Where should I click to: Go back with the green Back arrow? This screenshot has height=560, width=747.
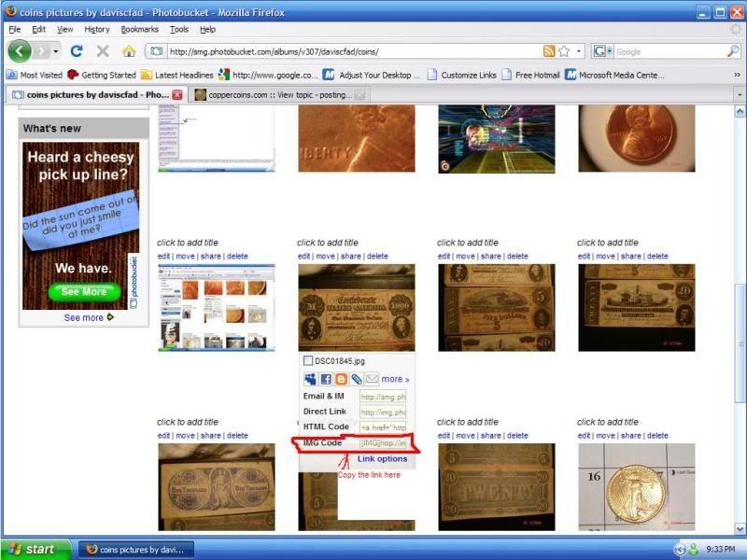20,51
